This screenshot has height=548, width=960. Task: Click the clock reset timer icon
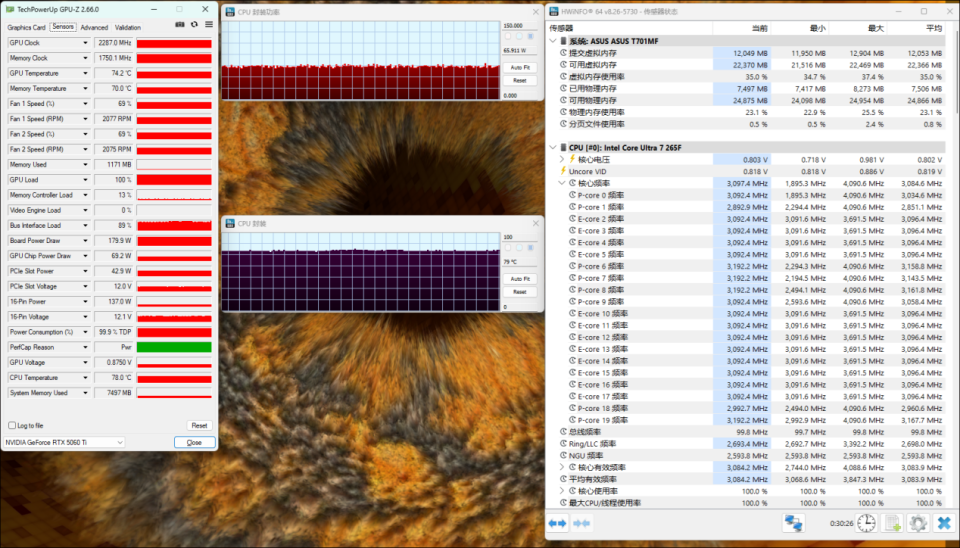point(866,523)
